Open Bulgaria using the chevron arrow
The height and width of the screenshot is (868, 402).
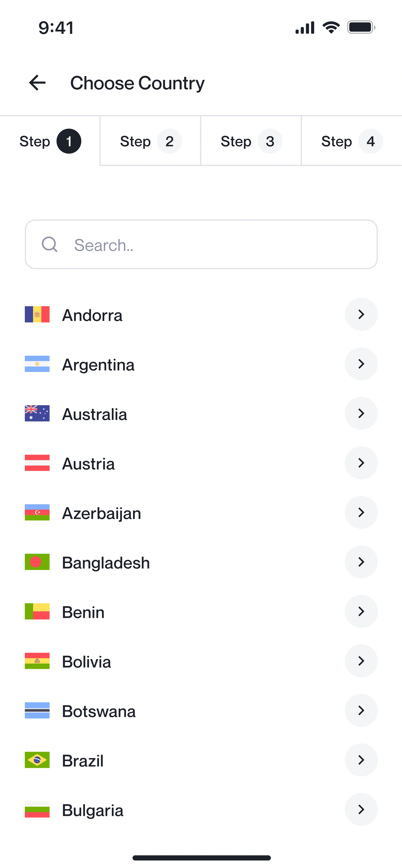point(361,810)
